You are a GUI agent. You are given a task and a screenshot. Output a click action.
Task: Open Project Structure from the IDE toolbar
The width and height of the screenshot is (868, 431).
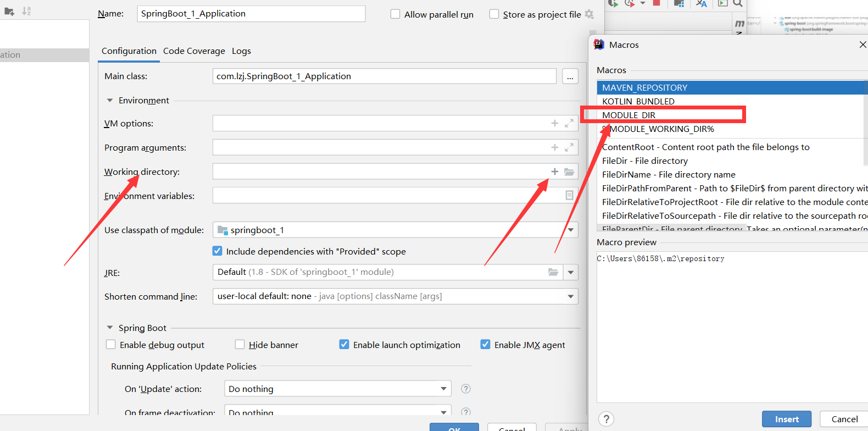point(679,3)
